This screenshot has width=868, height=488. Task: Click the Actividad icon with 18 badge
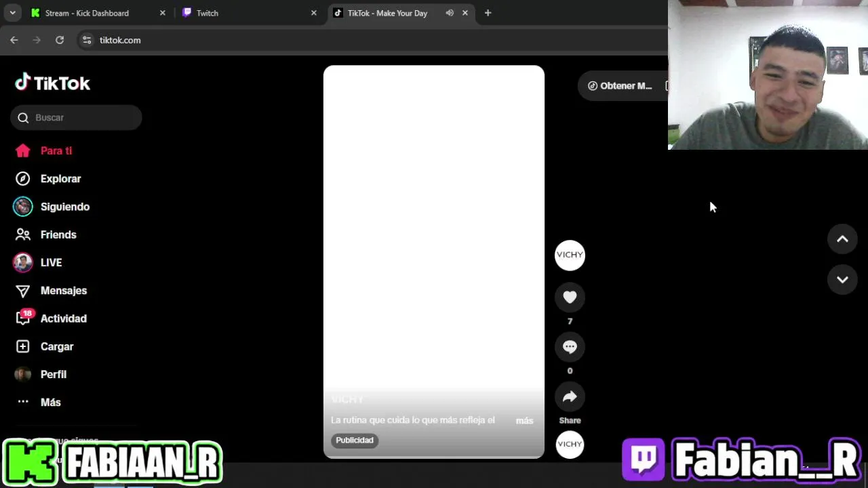(24, 318)
